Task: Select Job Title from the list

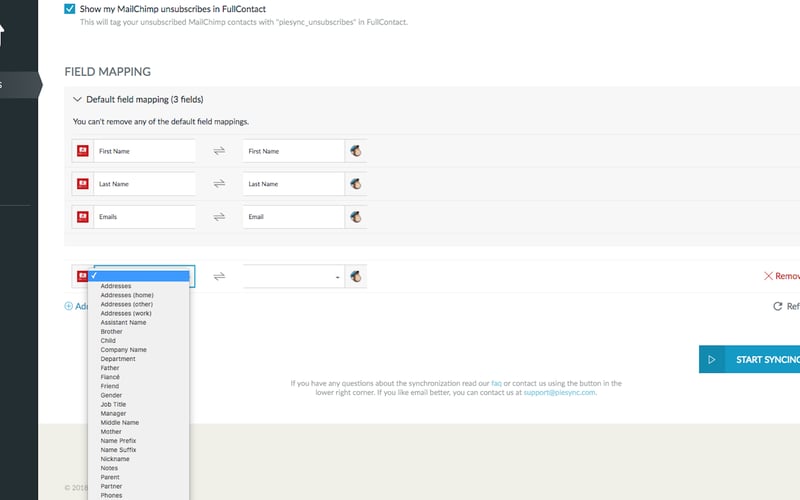Action: click(x=113, y=405)
